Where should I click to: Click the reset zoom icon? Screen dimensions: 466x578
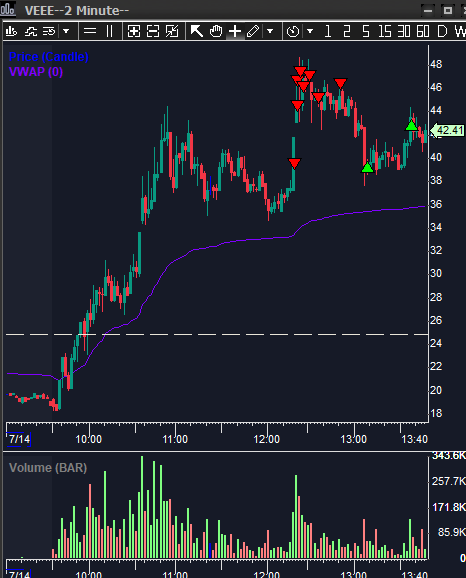click(172, 31)
